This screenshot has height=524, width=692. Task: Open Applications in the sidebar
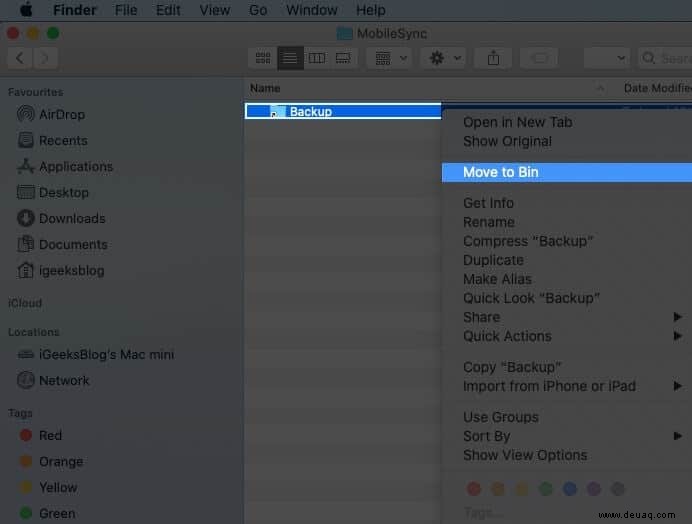click(x=65, y=166)
